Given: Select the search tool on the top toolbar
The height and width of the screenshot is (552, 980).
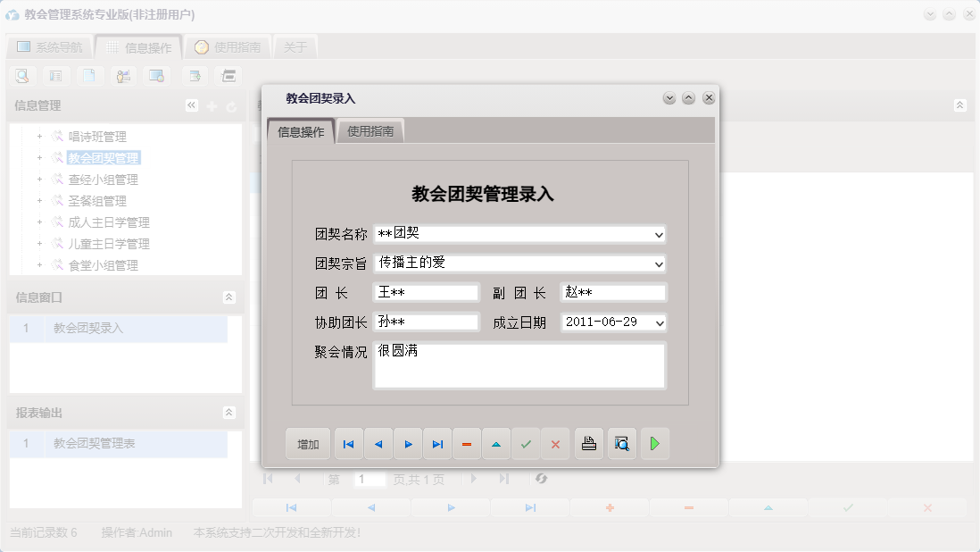Looking at the screenshot, I should (x=20, y=76).
